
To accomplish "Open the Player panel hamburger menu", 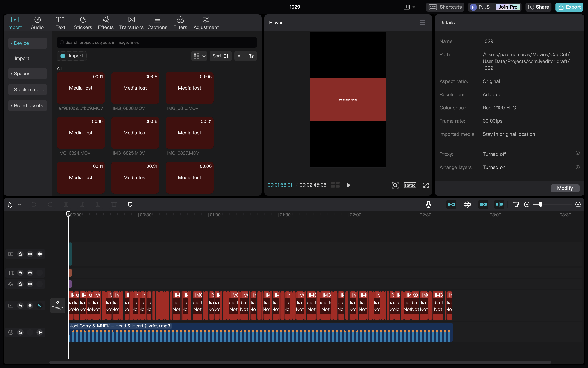I will click(423, 22).
